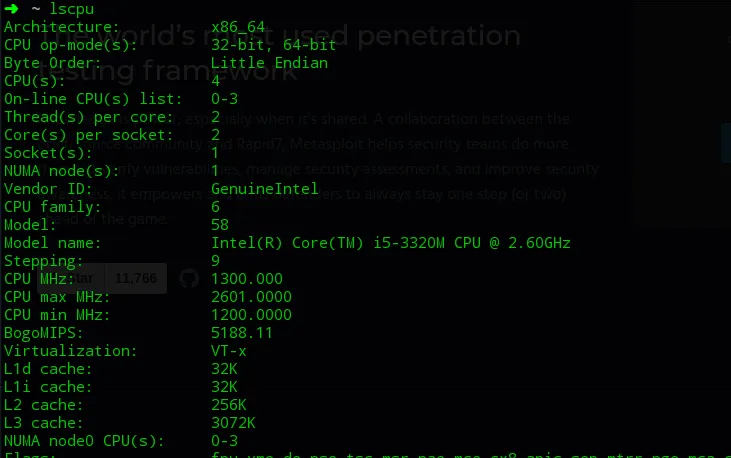
Task: Click the BogoMIPS value 5188.11
Action: pyautogui.click(x=242, y=332)
